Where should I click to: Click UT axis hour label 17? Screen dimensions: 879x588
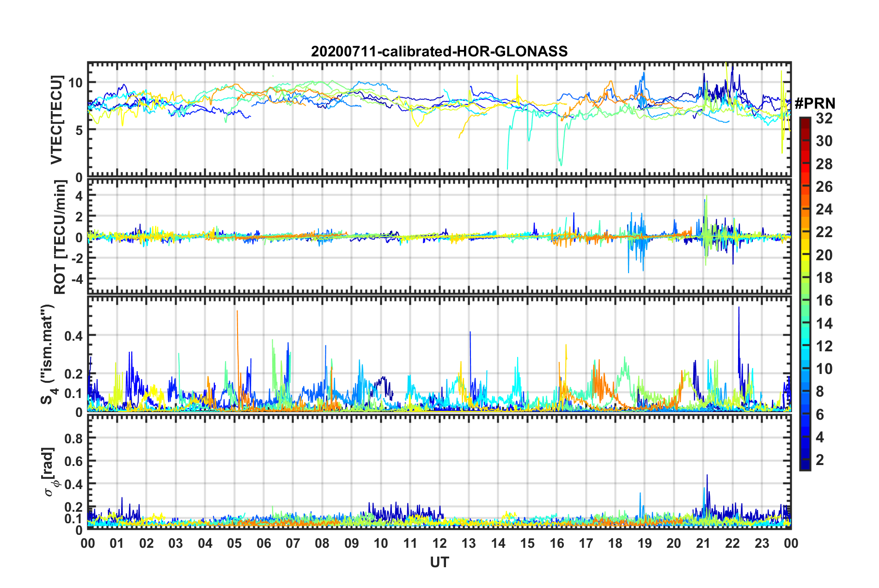point(586,543)
